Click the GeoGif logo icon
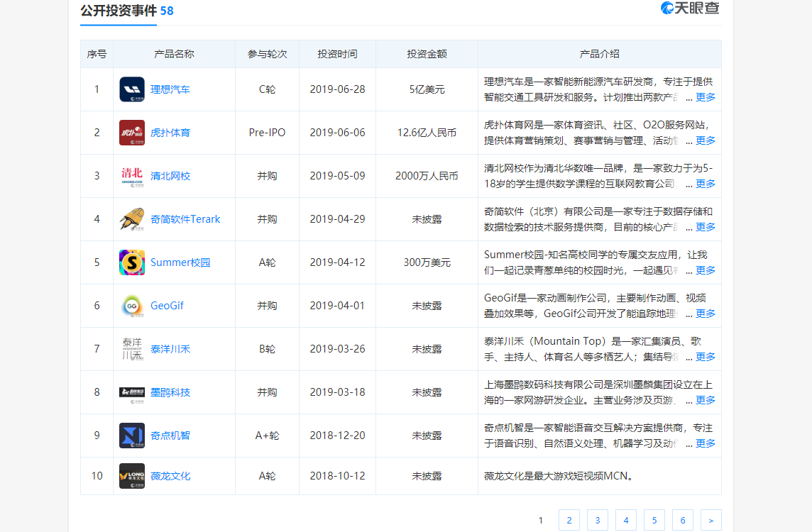Screen dimensions: 812x532 tap(132, 306)
